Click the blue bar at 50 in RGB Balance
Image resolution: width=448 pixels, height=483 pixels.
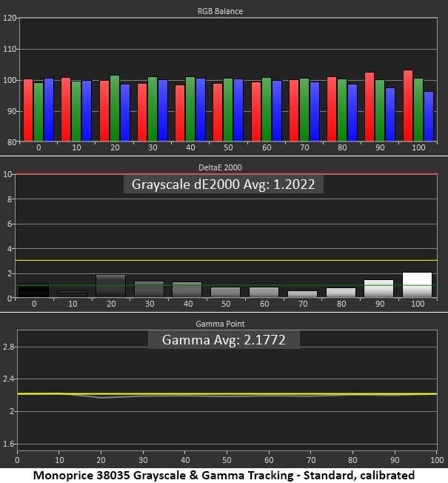click(238, 110)
